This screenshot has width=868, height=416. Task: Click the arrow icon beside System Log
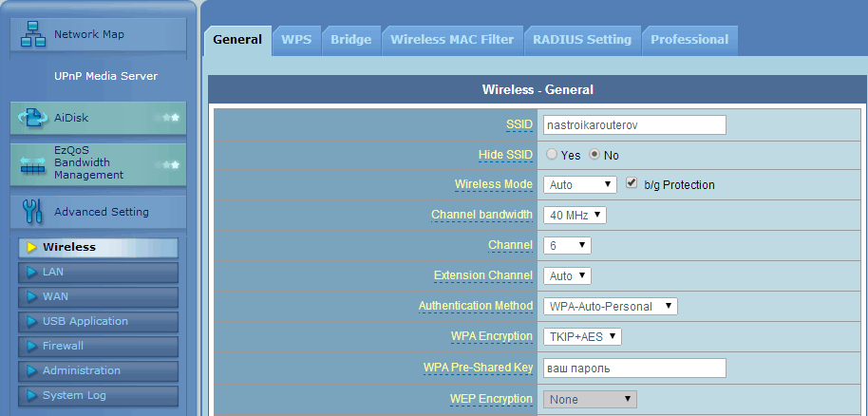pyautogui.click(x=31, y=395)
